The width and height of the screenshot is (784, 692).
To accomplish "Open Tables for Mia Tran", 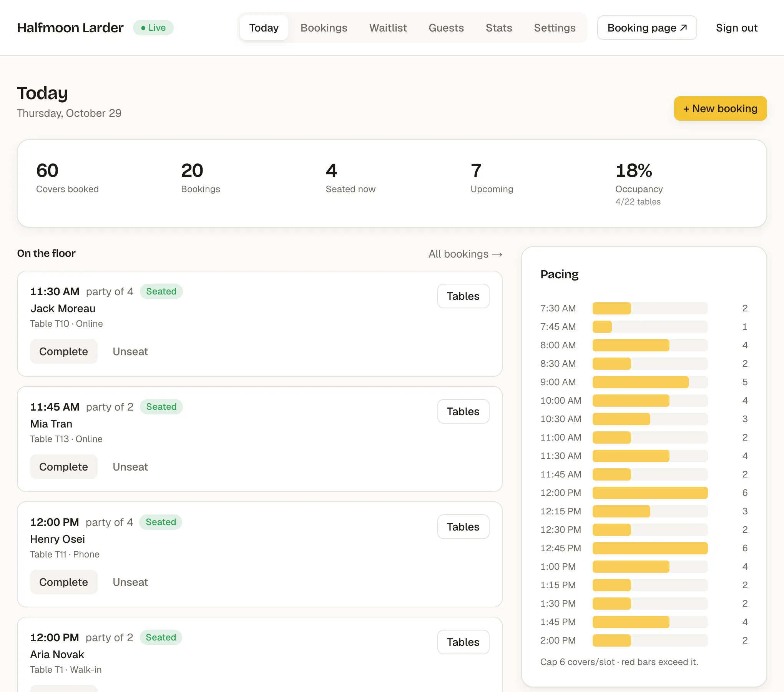I will 463,411.
